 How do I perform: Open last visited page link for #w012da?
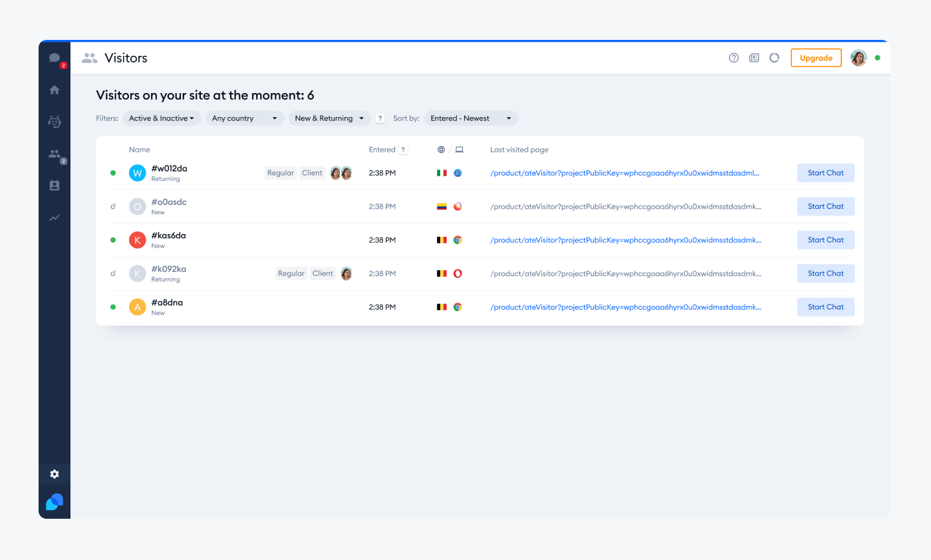pos(625,173)
